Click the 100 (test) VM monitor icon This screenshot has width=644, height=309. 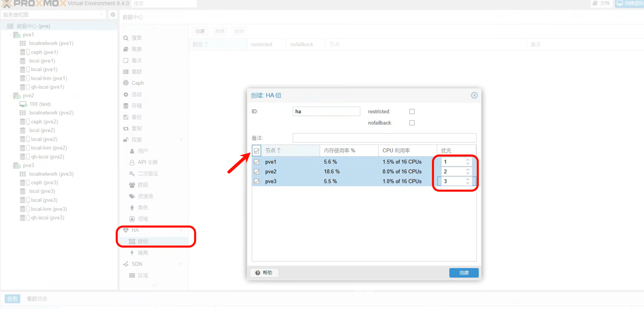pos(23,104)
